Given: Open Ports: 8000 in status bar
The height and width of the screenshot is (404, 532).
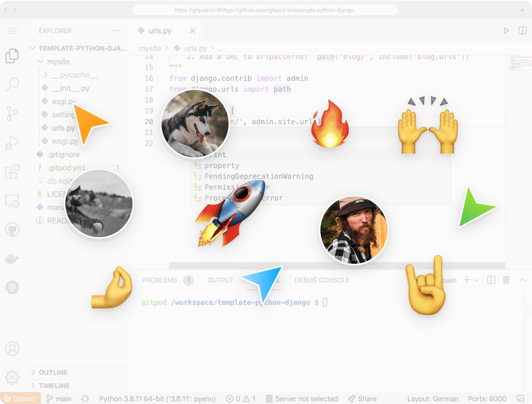Looking at the screenshot, I should [x=487, y=399].
